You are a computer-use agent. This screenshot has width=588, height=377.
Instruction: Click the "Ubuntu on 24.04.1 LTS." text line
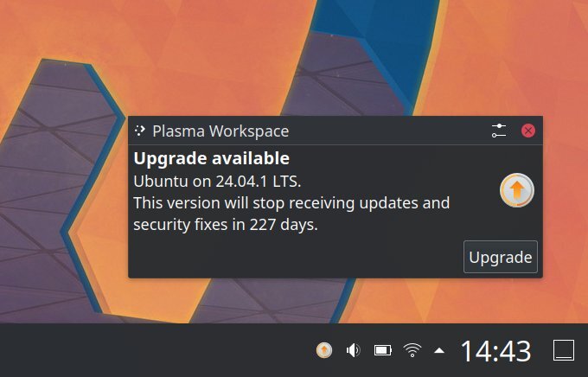(x=218, y=182)
